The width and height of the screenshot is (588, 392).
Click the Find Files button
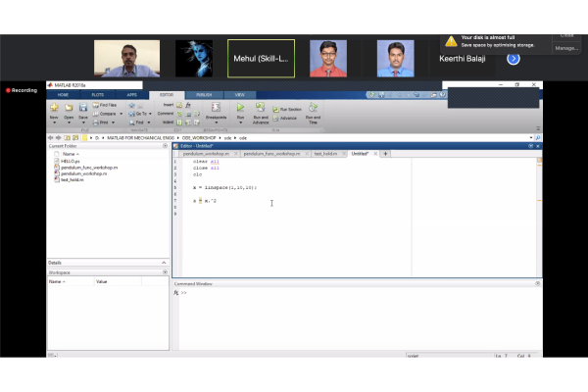[105, 105]
